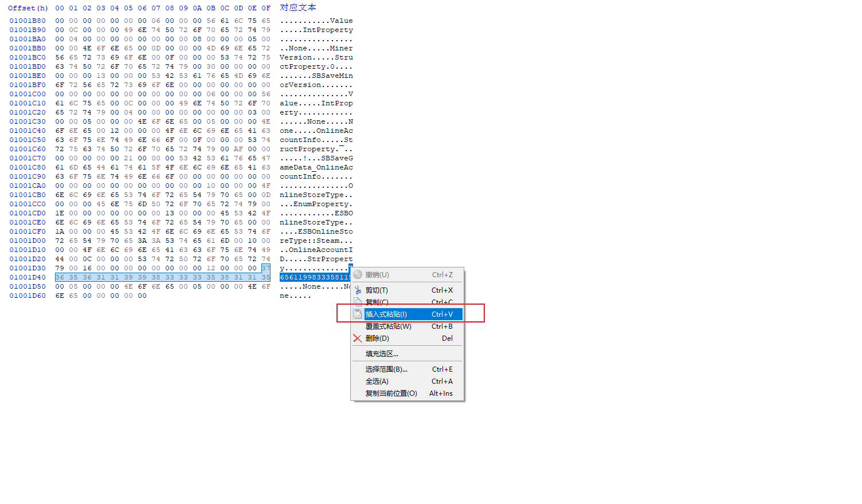Click the red X delete icon
This screenshot has width=862, height=504.
[358, 338]
